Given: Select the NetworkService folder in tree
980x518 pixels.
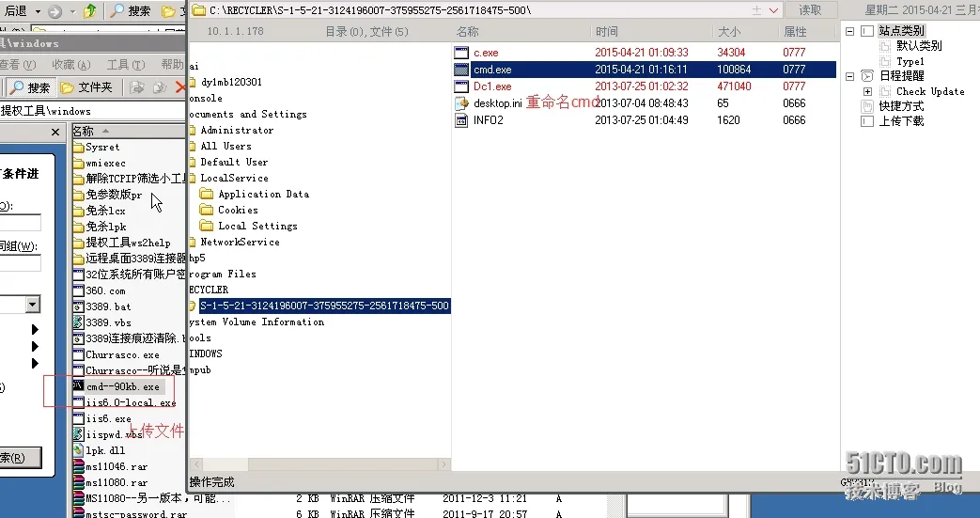Looking at the screenshot, I should pos(240,243).
